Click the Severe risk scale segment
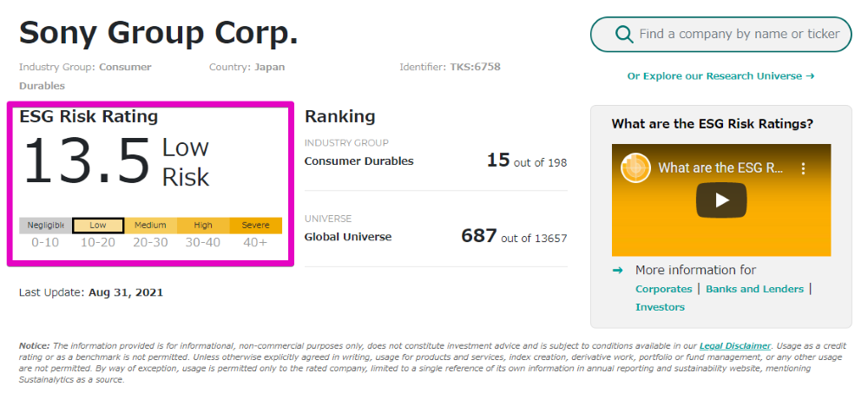The image size is (868, 393). (255, 226)
